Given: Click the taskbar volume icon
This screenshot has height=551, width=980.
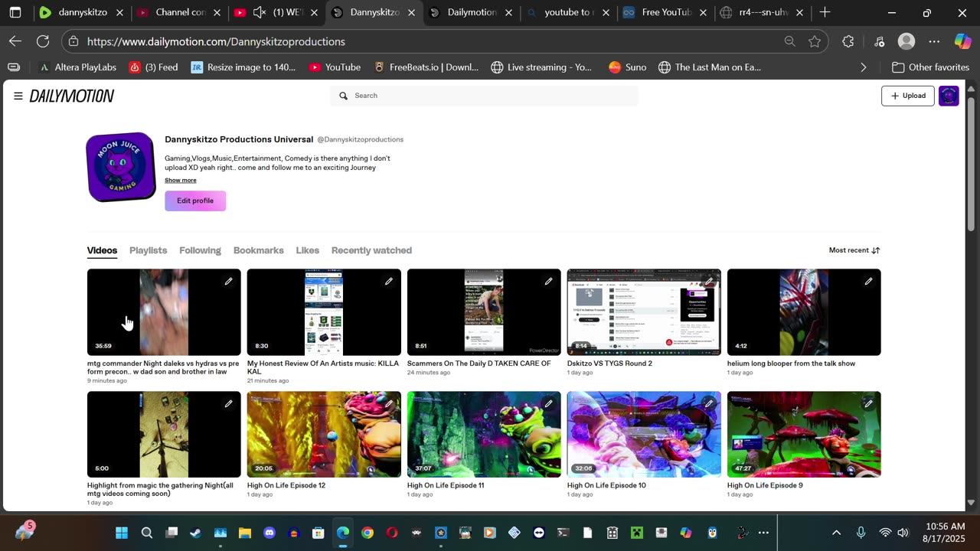Looking at the screenshot, I should (903, 533).
